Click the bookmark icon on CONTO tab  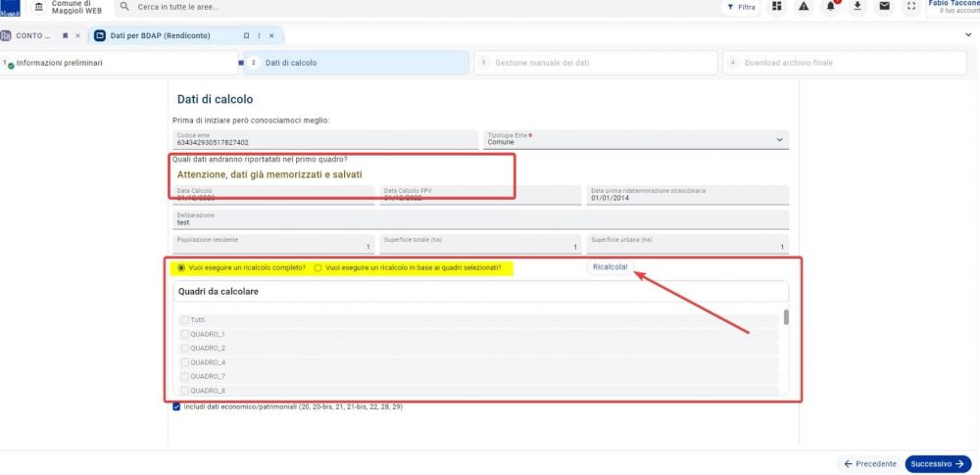pos(65,35)
